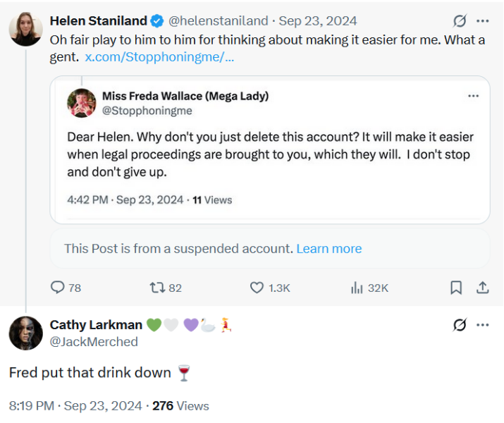View analytics showing 32K views
The width and height of the screenshot is (504, 423).
point(357,288)
